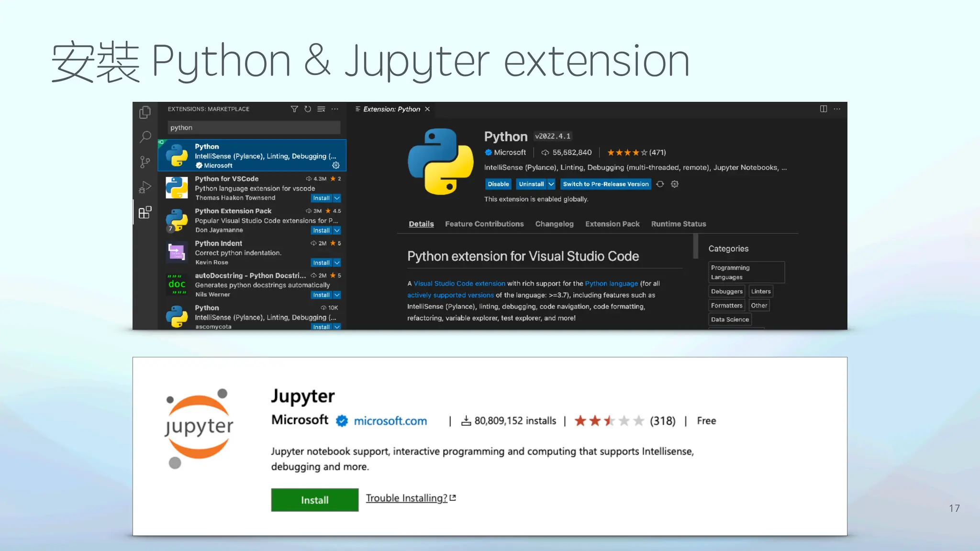Switch to the Details tab

pyautogui.click(x=421, y=224)
